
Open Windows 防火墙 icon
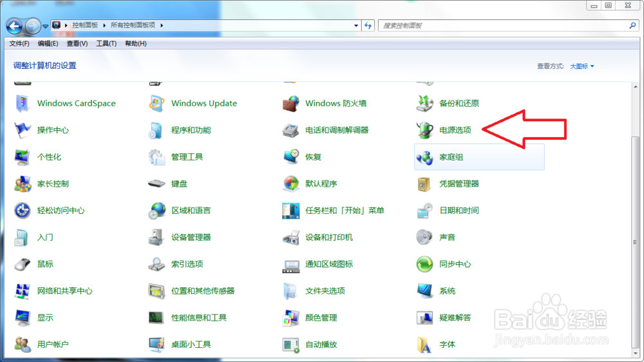tap(291, 103)
